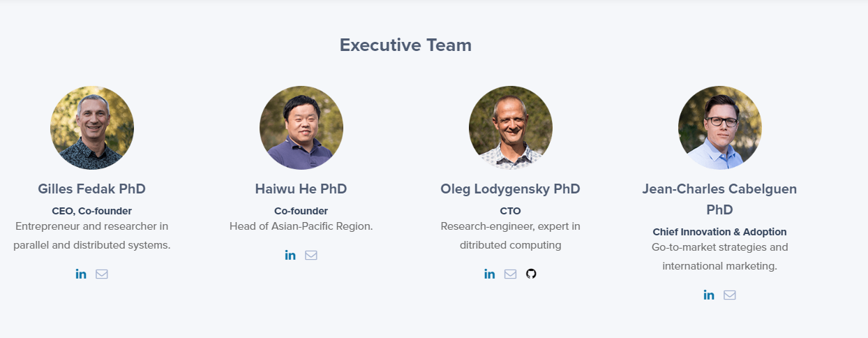Open Gilles Fedak's LinkedIn icon
868x338 pixels.
point(81,274)
